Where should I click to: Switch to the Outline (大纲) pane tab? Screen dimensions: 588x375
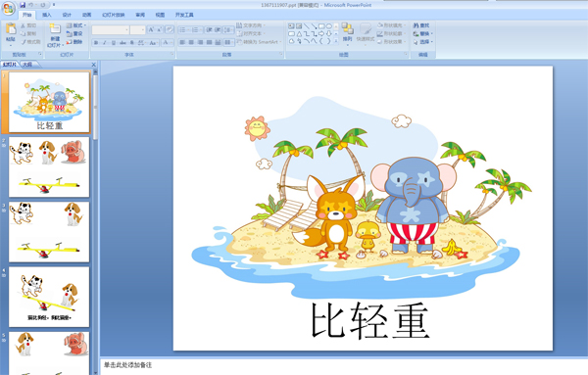(27, 65)
